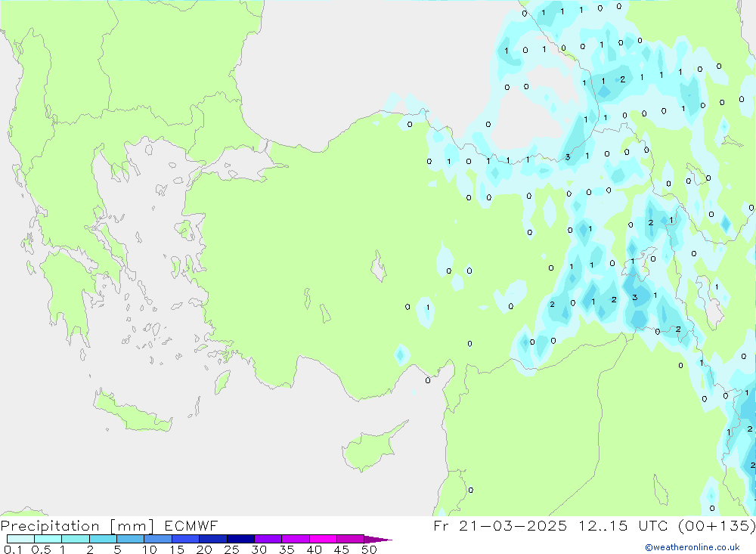Click the island of Crete on the map

point(136,412)
